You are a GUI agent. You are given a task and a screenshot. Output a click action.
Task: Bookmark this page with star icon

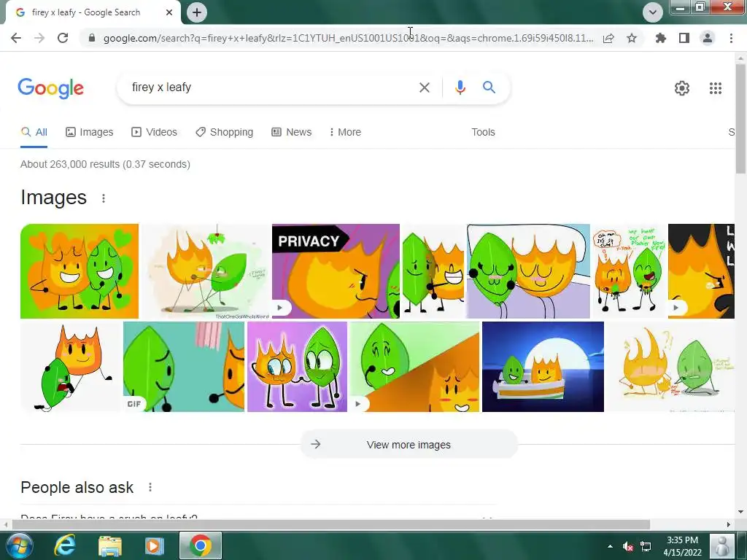(632, 38)
